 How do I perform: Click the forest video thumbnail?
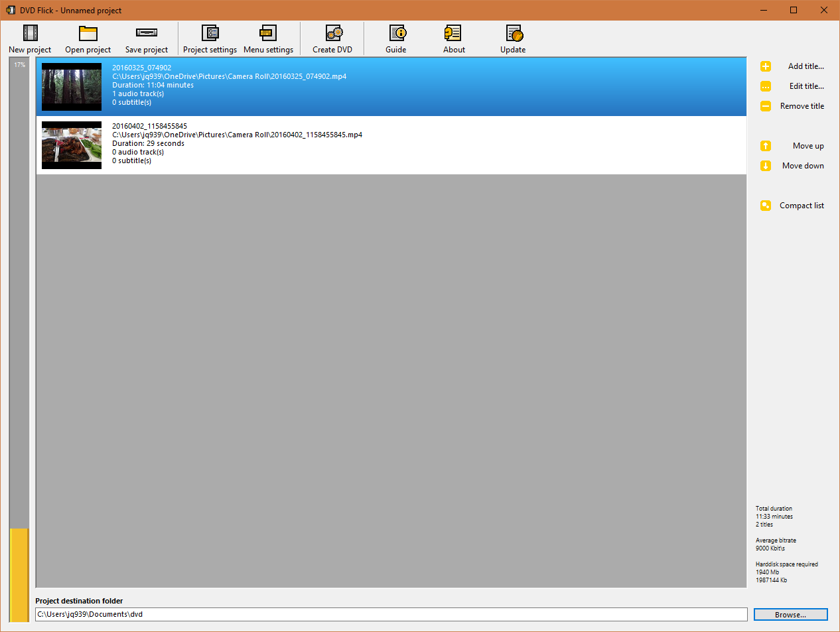(71, 87)
